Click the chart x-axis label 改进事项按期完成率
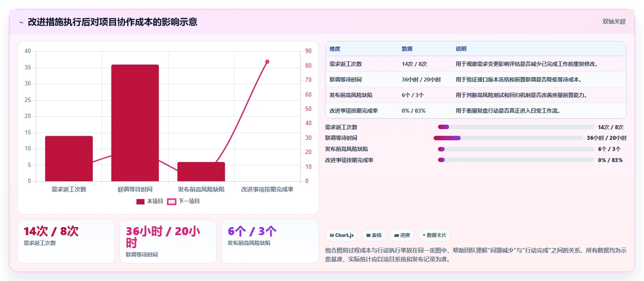The height and width of the screenshot is (281, 644). click(x=267, y=189)
